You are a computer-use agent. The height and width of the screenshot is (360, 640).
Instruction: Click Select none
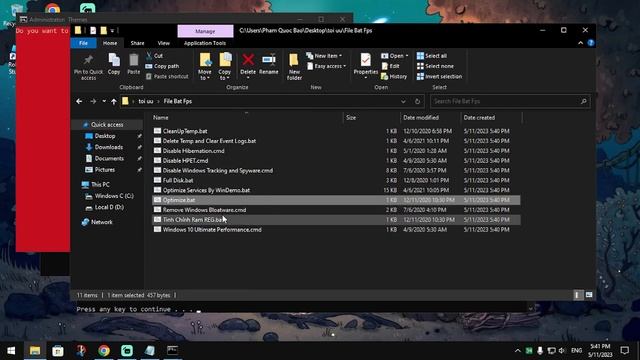[435, 66]
